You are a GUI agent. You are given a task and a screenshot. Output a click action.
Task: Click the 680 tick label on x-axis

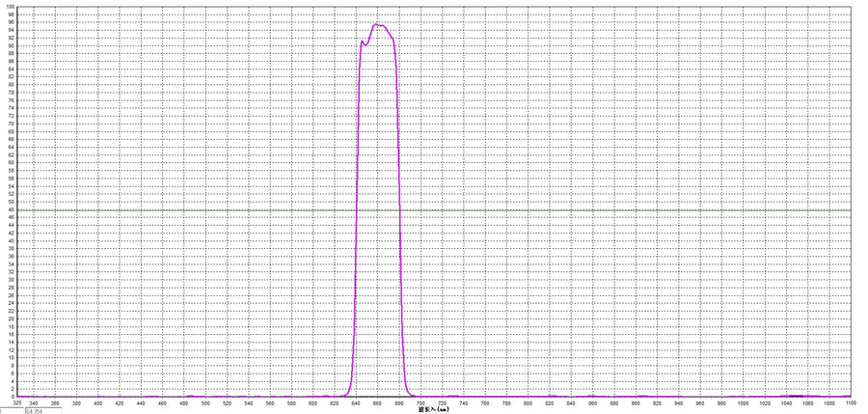[399, 402]
